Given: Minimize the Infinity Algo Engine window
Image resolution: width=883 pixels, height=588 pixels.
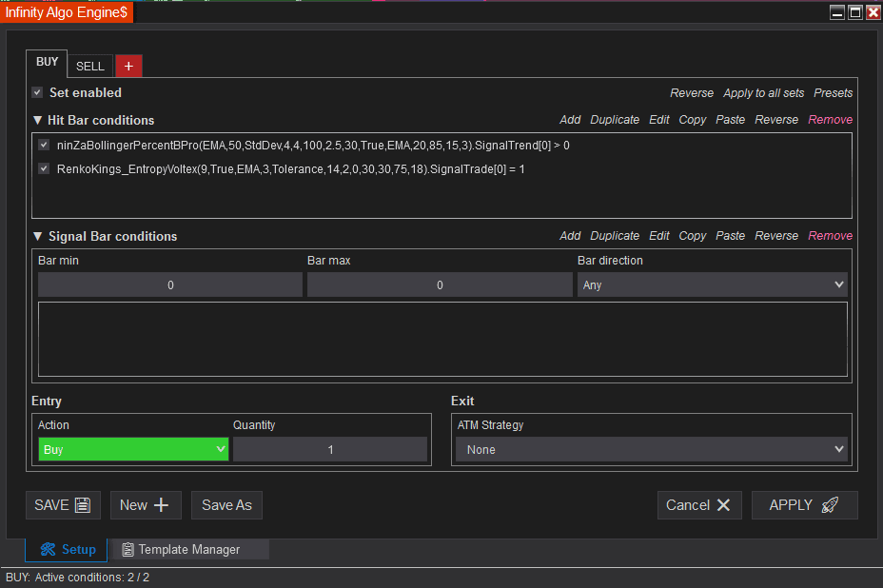Looking at the screenshot, I should click(x=837, y=12).
